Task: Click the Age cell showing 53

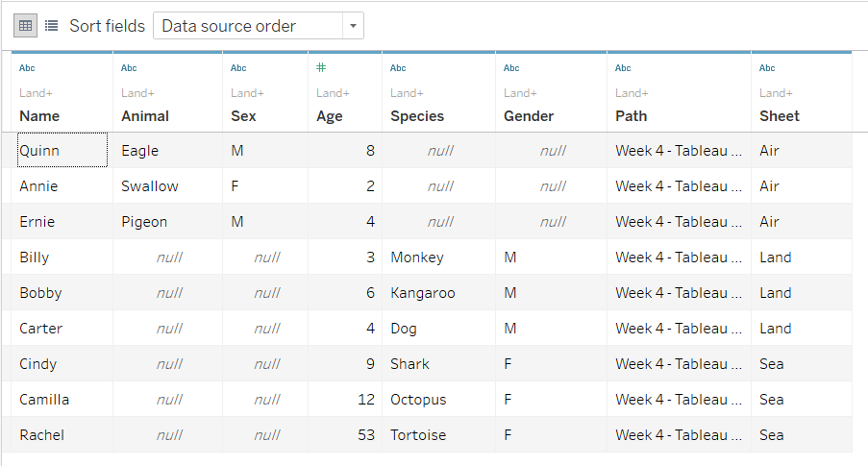Action: 364,435
